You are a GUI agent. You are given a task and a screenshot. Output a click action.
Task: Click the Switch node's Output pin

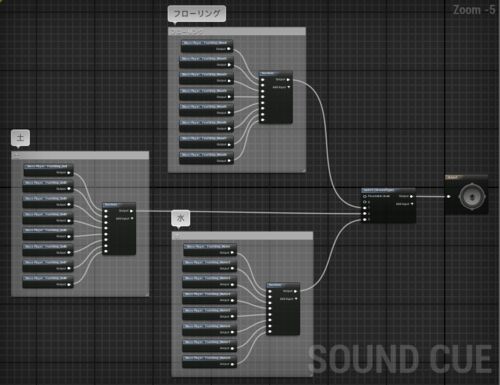pos(412,196)
